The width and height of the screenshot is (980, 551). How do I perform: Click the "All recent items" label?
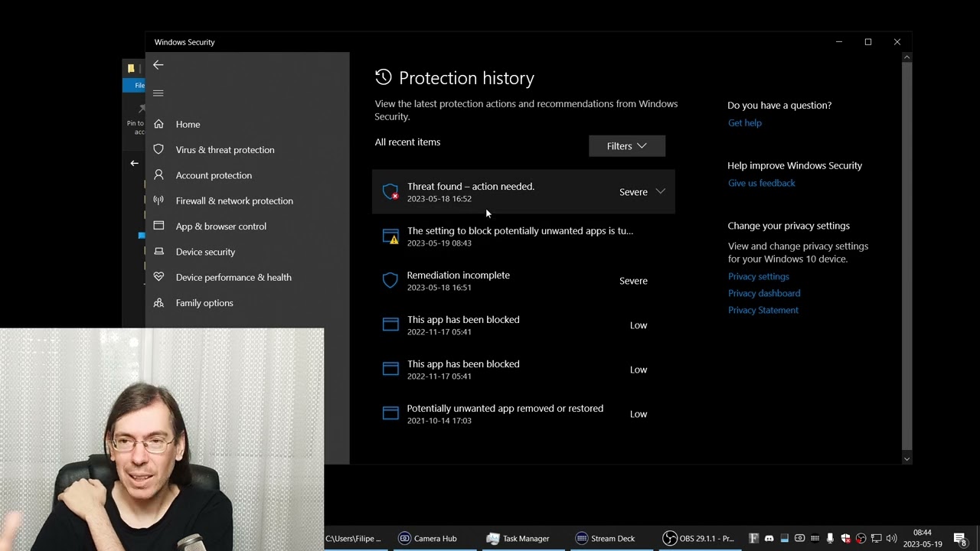click(x=407, y=142)
